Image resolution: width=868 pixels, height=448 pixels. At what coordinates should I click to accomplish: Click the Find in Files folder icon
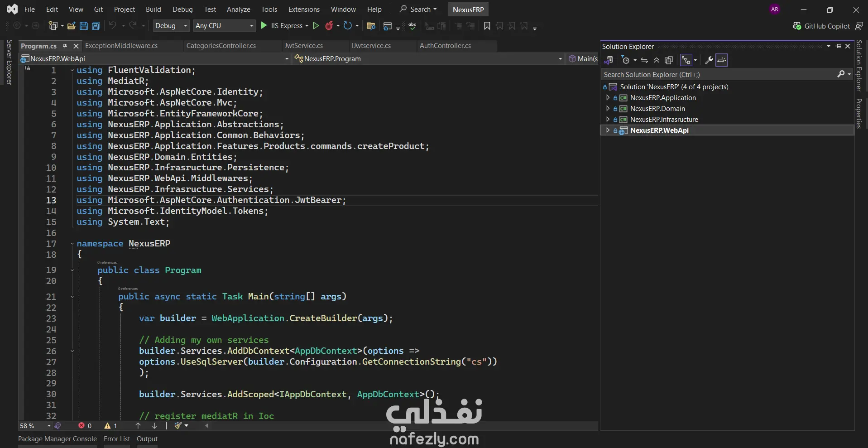tap(371, 26)
